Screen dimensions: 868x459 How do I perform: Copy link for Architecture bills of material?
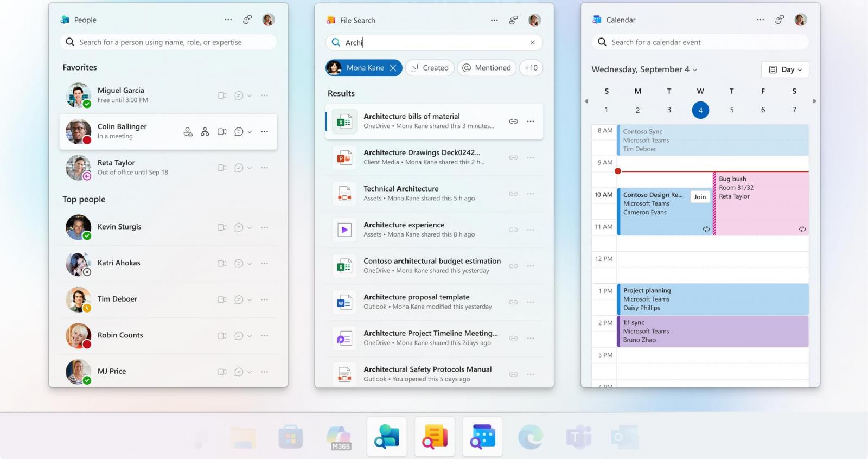tap(513, 122)
